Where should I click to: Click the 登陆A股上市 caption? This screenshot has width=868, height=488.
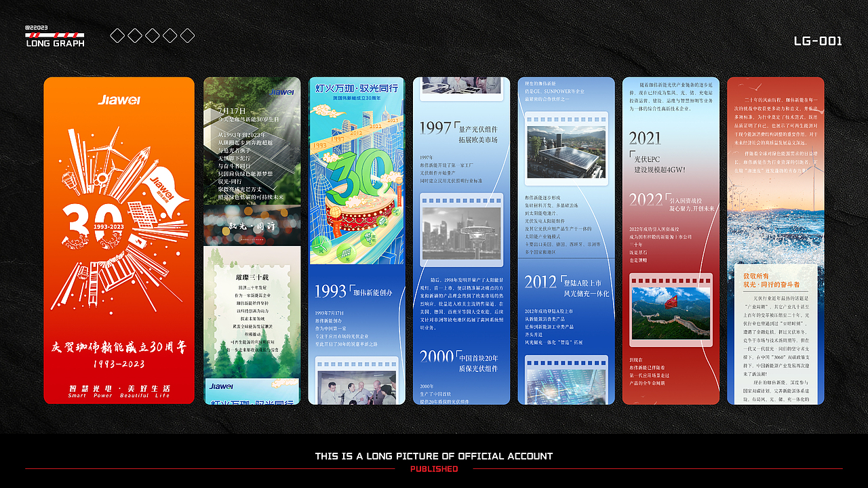tap(583, 283)
